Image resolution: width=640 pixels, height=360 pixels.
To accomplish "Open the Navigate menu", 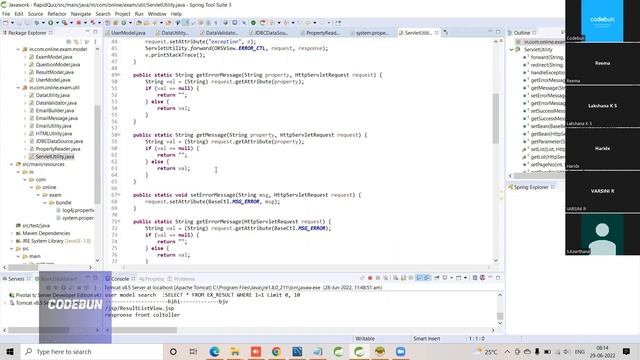I will [x=81, y=14].
